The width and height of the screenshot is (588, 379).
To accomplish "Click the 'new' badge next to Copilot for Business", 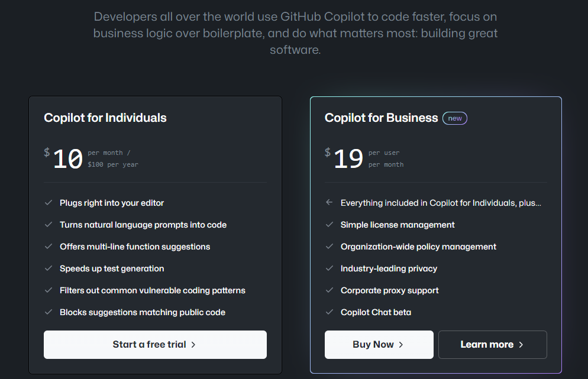I will [x=455, y=118].
